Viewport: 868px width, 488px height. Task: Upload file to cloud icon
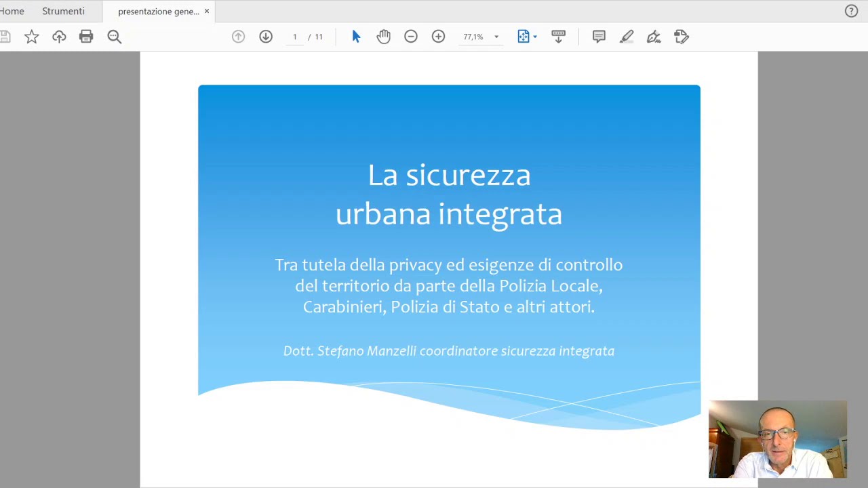[59, 37]
